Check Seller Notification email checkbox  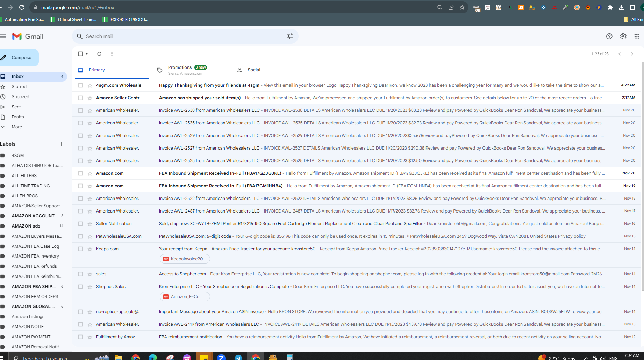point(80,224)
